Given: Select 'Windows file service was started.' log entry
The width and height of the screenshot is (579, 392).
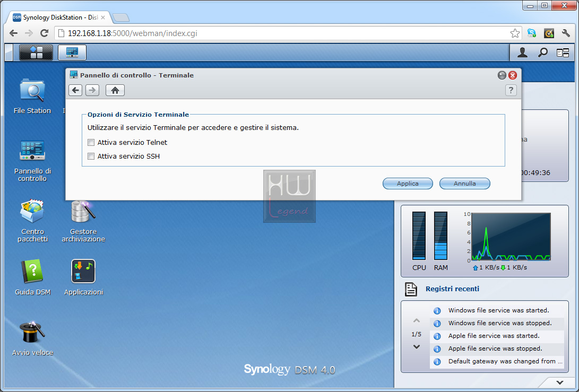Looking at the screenshot, I should 497,310.
